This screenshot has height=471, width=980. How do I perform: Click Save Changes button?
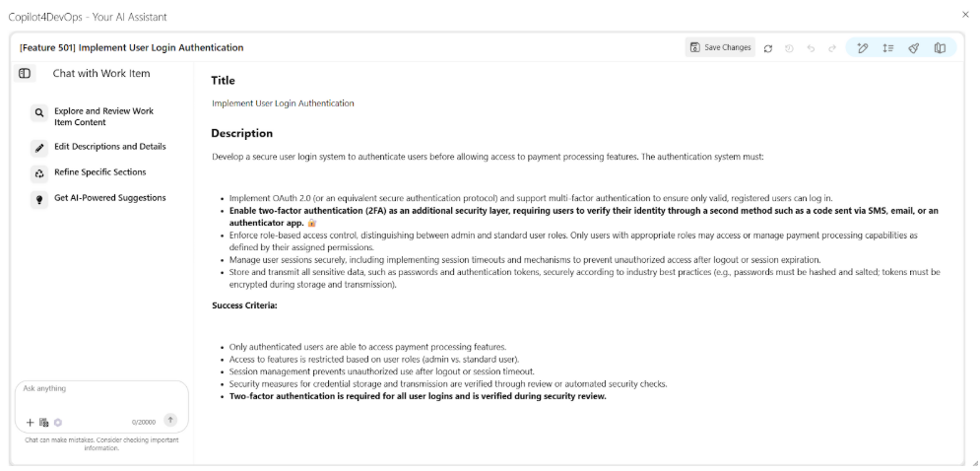pos(721,47)
